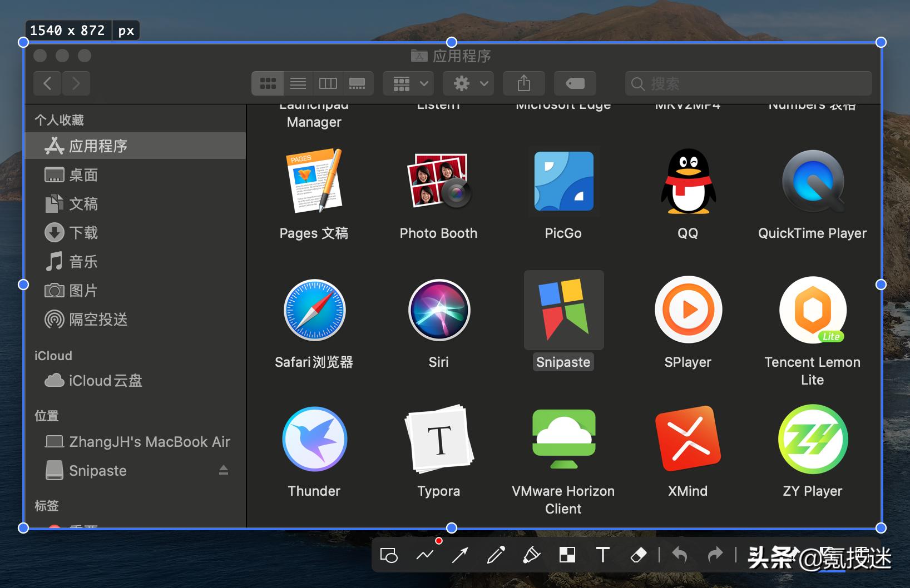Open the action gear dropdown menu

pos(468,83)
